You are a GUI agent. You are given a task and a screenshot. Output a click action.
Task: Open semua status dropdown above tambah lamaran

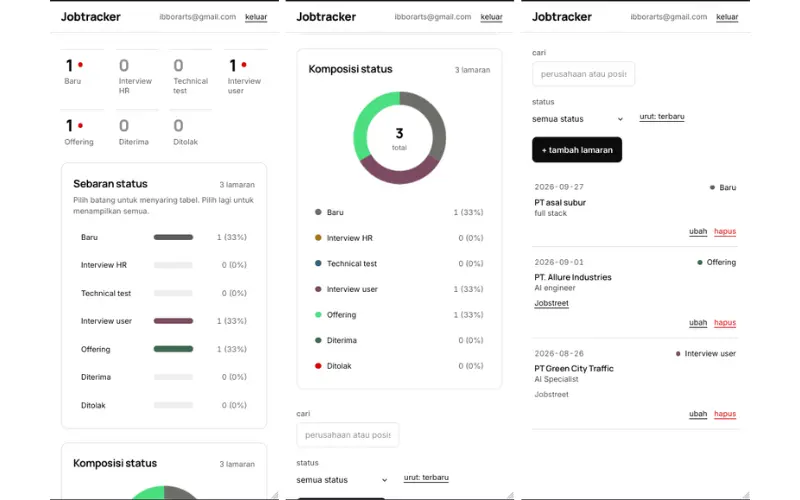[578, 119]
